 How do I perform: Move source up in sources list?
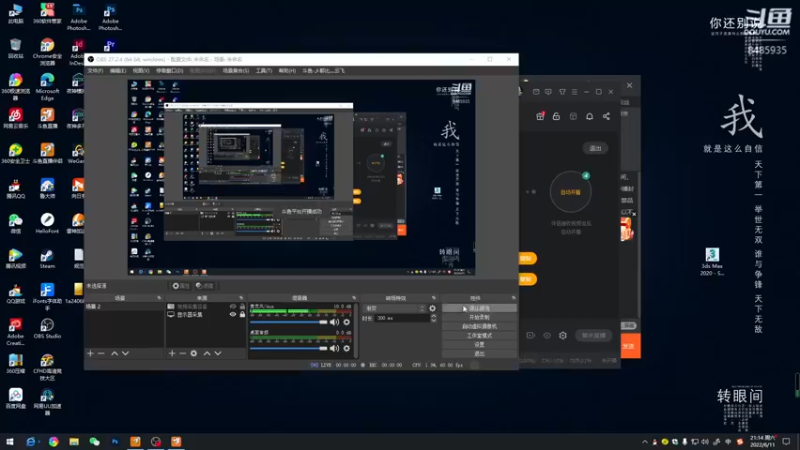[x=207, y=353]
